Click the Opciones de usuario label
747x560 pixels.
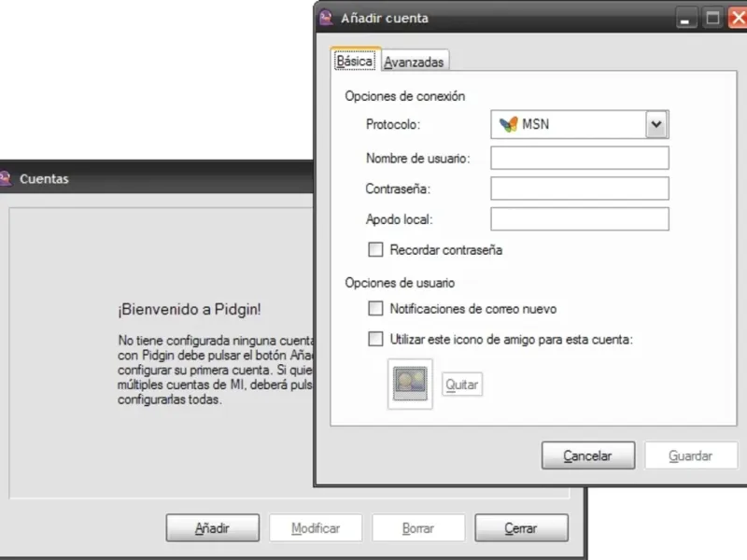coord(400,283)
